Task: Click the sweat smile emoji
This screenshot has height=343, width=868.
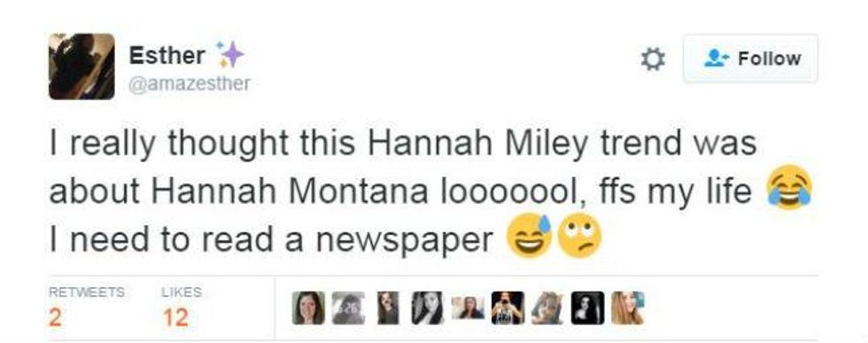Action: [x=530, y=236]
